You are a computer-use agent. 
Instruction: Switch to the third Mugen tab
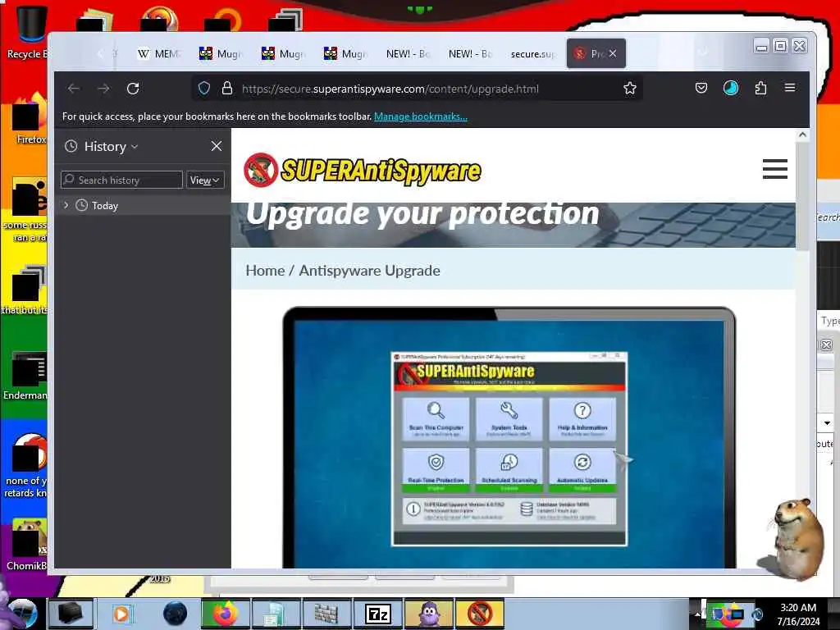(x=345, y=53)
